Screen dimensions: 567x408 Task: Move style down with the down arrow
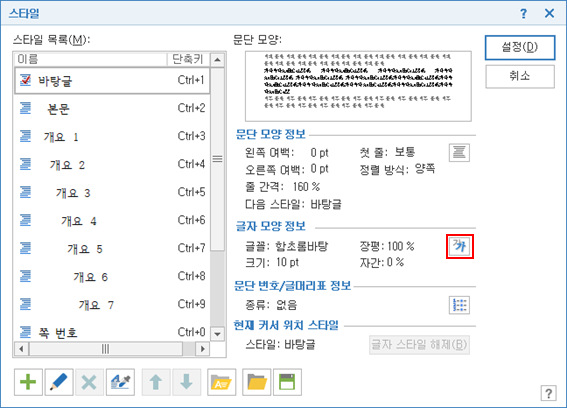[x=187, y=382]
